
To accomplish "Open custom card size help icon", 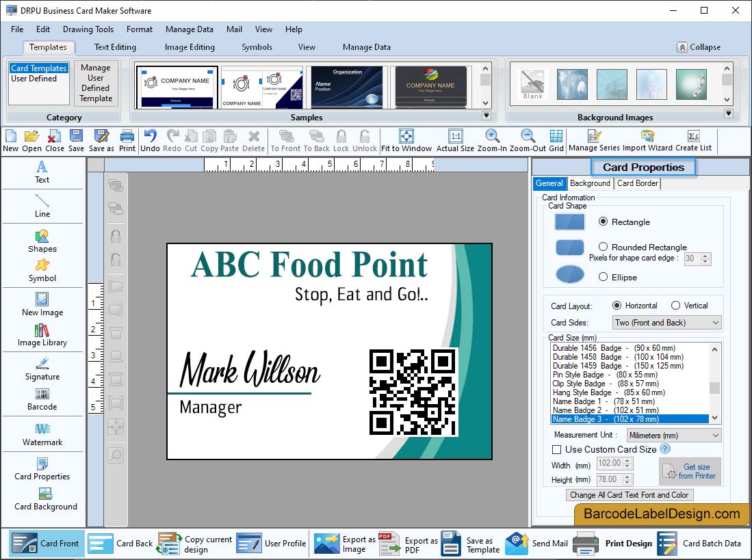I will coord(665,449).
